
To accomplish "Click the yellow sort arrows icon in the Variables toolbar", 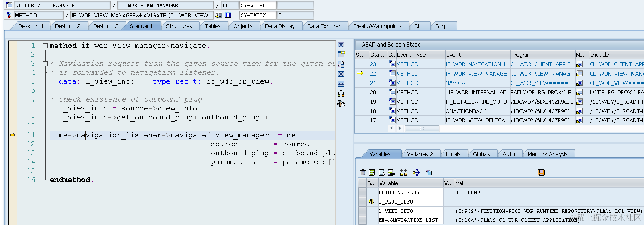I will pos(404,172).
